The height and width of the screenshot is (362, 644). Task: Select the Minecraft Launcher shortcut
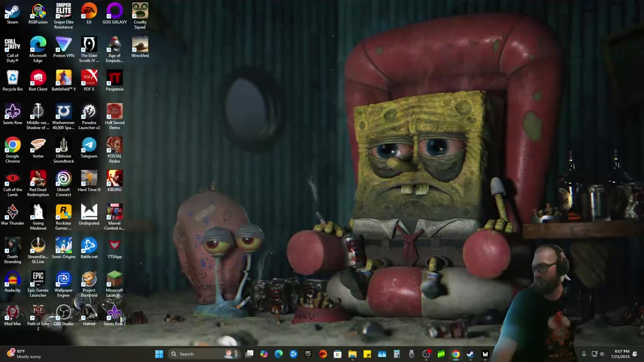pos(115,285)
